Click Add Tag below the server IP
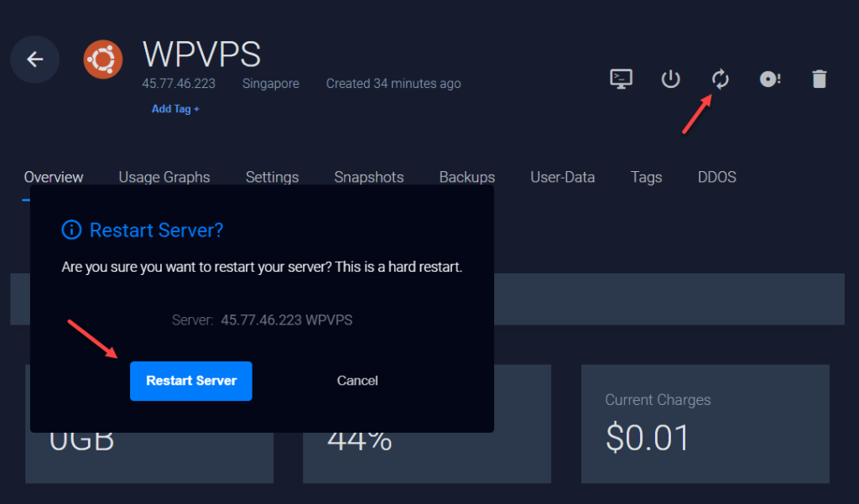 click(x=174, y=109)
